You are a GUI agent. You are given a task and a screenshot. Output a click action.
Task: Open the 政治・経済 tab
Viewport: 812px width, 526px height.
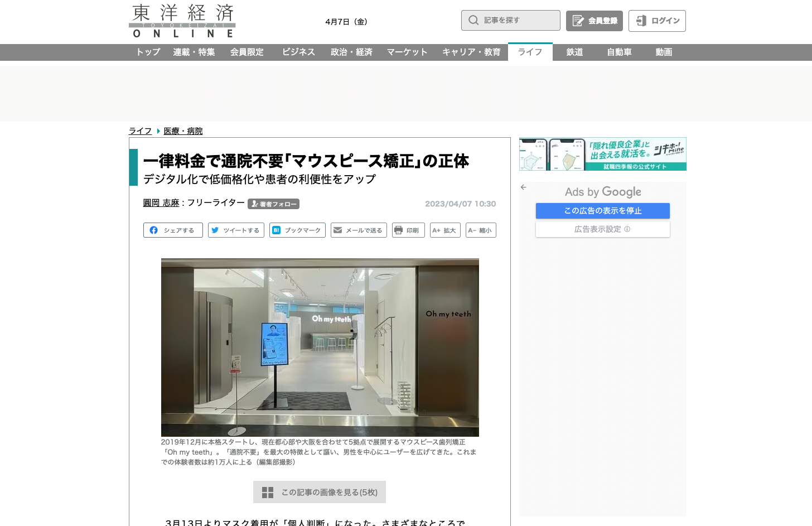coord(351,52)
